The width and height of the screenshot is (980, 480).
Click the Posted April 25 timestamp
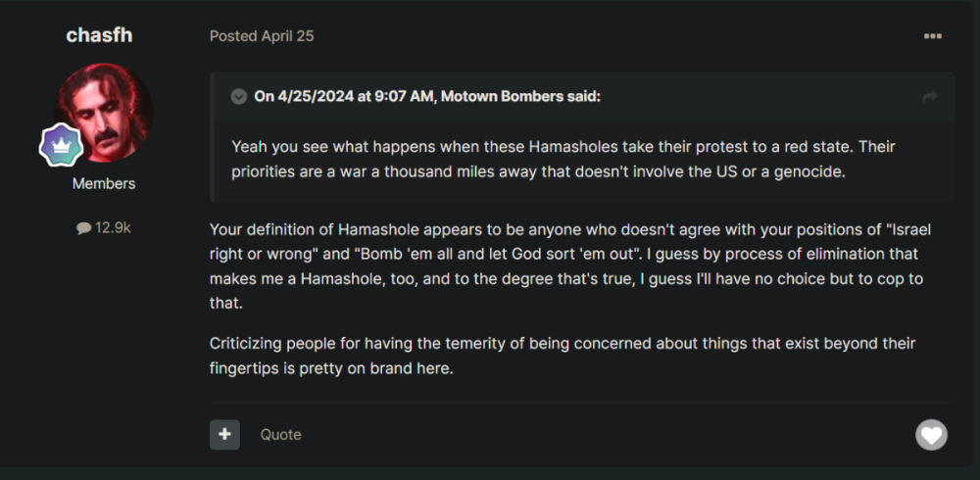click(262, 36)
